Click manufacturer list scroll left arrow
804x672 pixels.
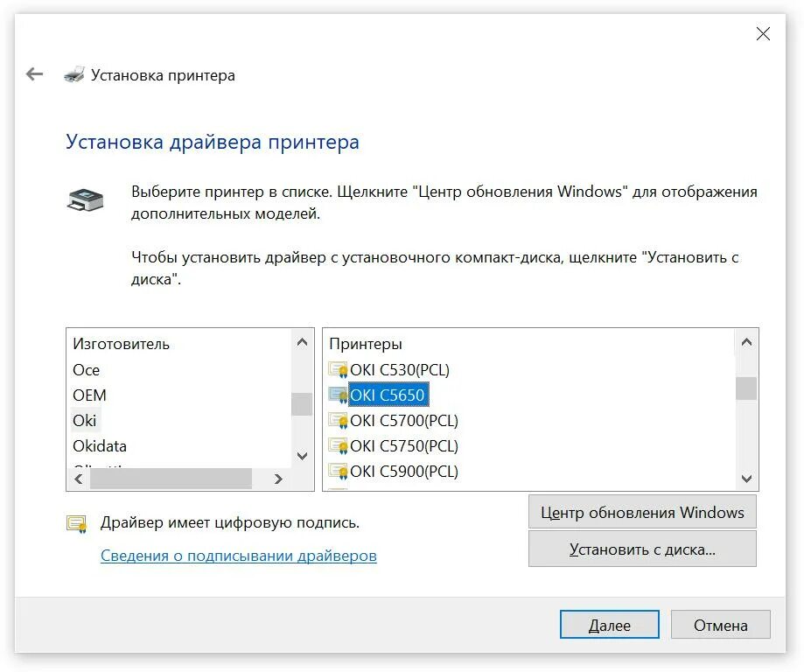(79, 479)
